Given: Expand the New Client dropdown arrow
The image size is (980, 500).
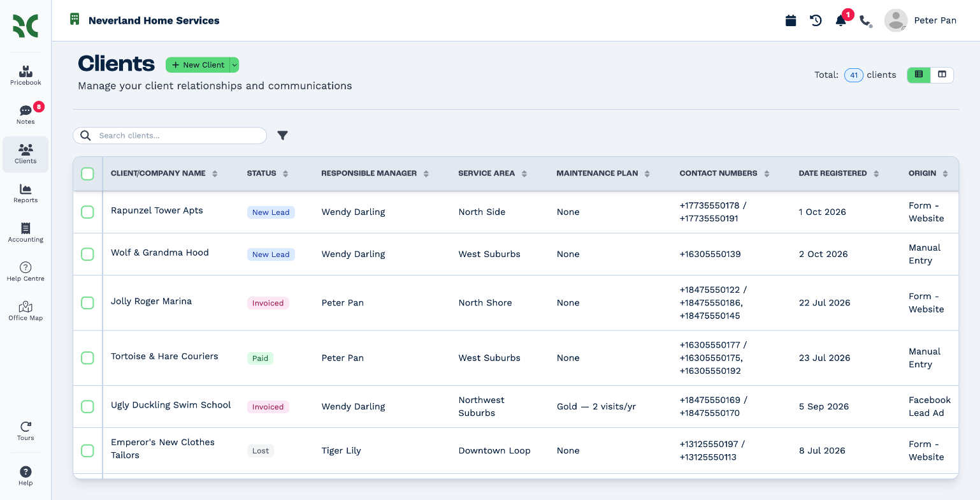Looking at the screenshot, I should click(234, 65).
